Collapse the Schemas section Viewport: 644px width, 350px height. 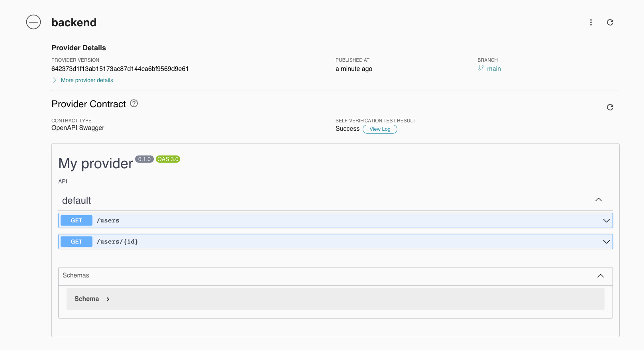click(x=601, y=276)
